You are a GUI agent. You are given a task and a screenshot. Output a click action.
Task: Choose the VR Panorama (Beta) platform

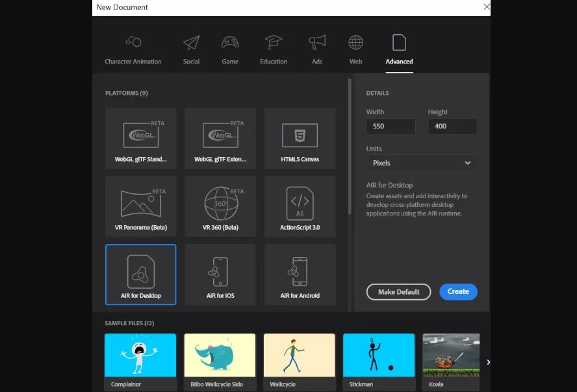(140, 206)
